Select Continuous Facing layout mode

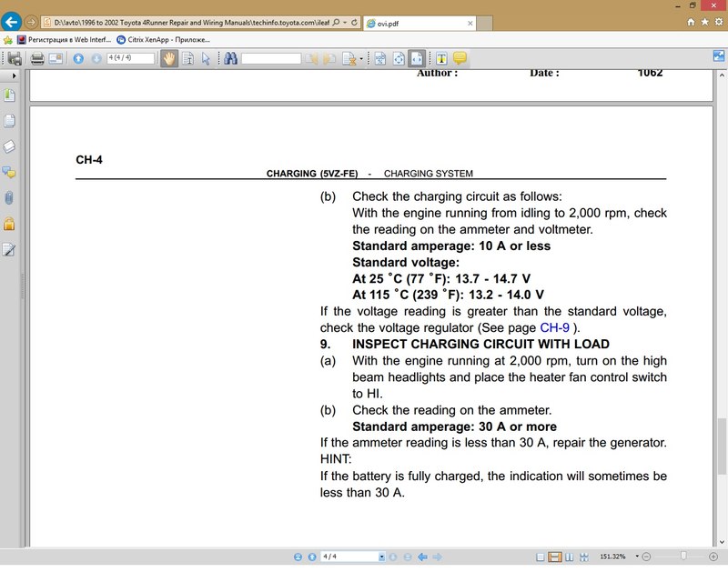[584, 557]
